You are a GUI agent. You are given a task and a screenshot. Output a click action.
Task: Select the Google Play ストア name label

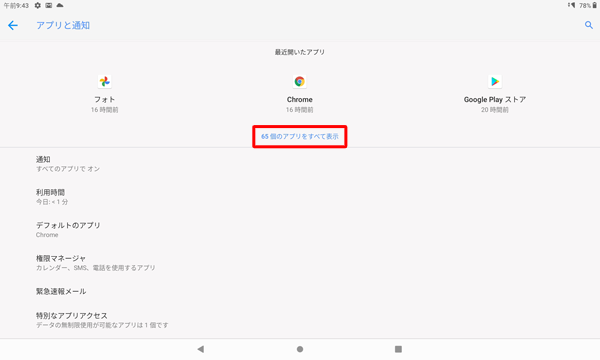click(x=495, y=99)
